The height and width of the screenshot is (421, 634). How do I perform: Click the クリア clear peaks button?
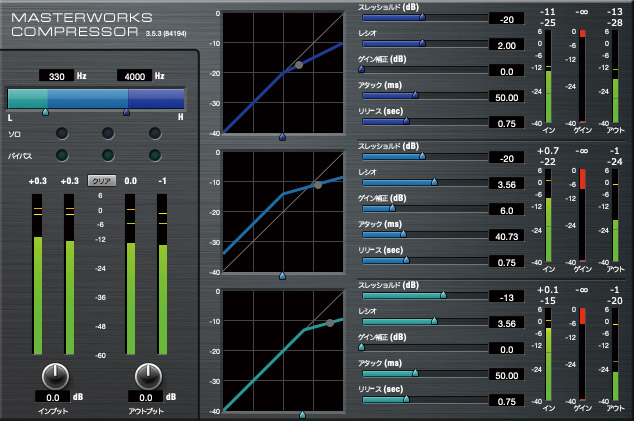(x=102, y=181)
